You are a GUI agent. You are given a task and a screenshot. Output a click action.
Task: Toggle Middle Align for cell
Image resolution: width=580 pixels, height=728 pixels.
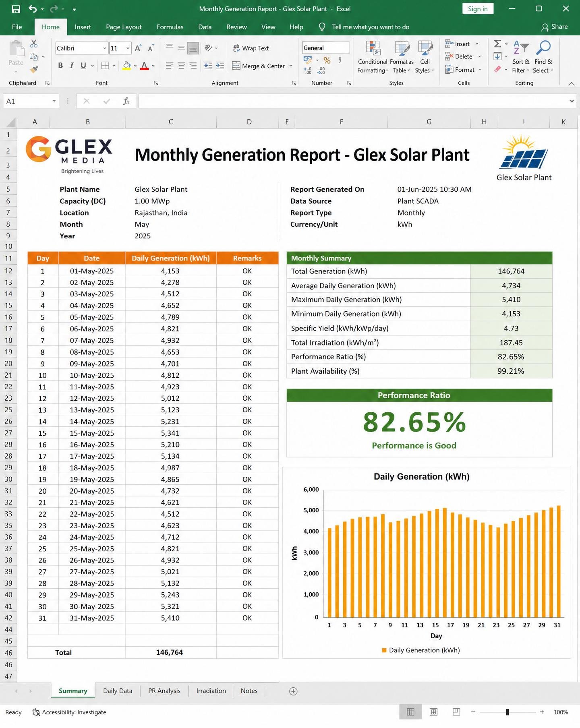click(181, 48)
